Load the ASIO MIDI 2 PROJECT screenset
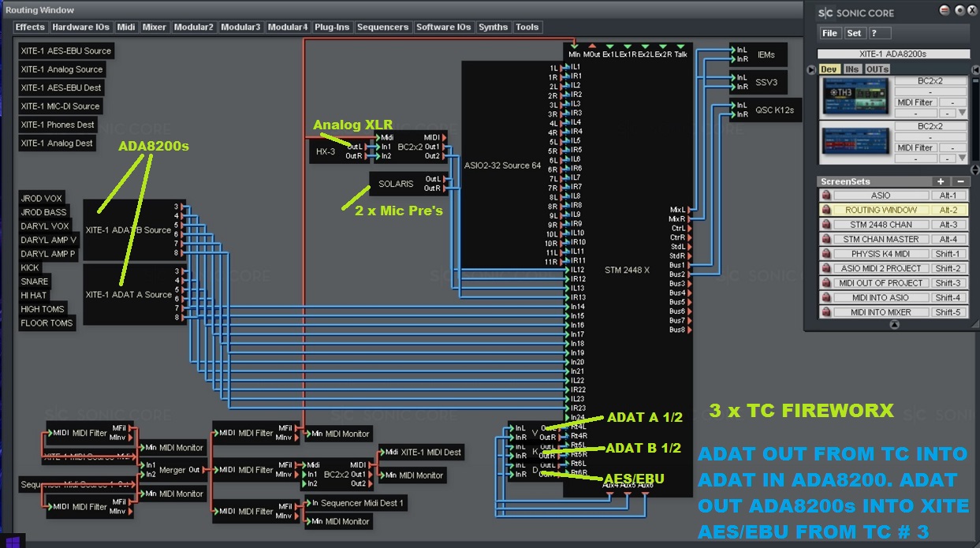Image resolution: width=980 pixels, height=548 pixels. click(x=881, y=269)
